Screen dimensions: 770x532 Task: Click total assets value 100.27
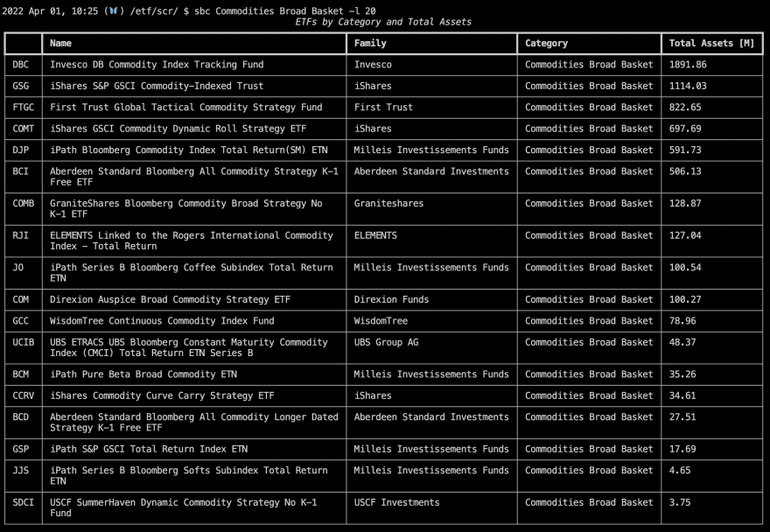coord(685,299)
